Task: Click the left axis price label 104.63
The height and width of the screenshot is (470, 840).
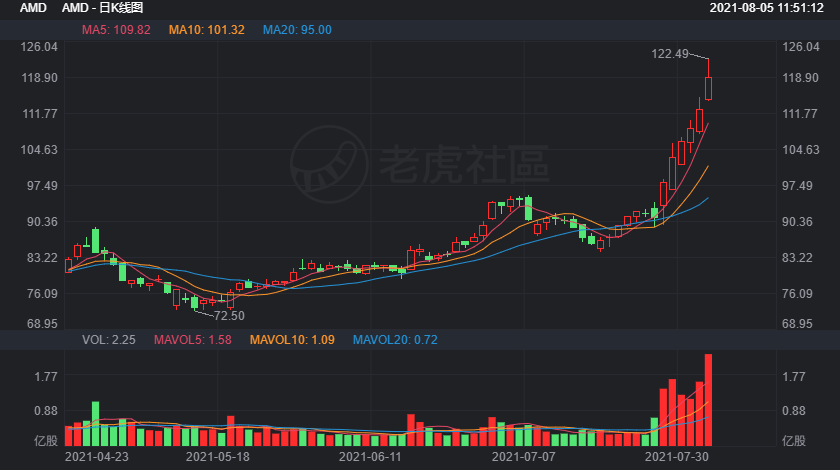Action: (39, 150)
